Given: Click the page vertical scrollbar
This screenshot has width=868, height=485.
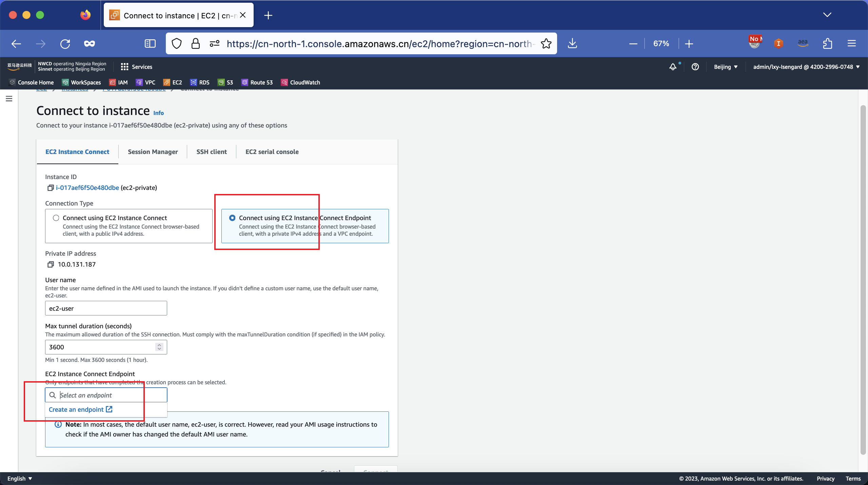Looking at the screenshot, I should [x=863, y=280].
